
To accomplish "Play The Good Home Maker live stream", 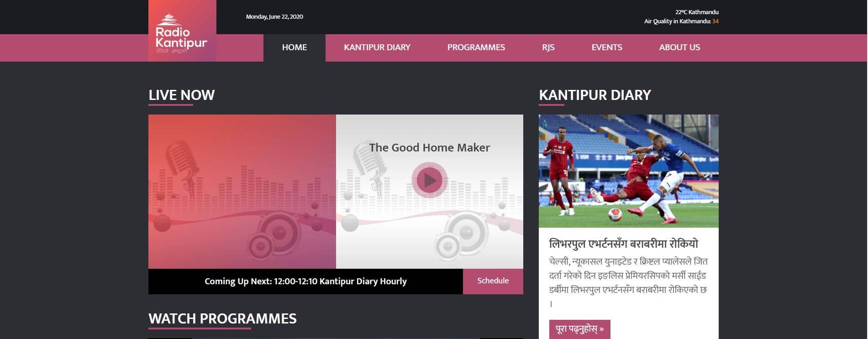I will click(429, 180).
